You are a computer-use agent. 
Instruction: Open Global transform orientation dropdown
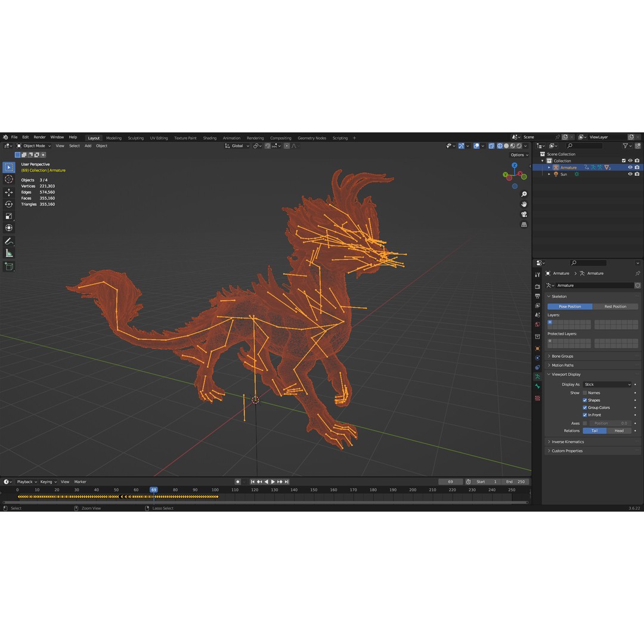pos(237,146)
